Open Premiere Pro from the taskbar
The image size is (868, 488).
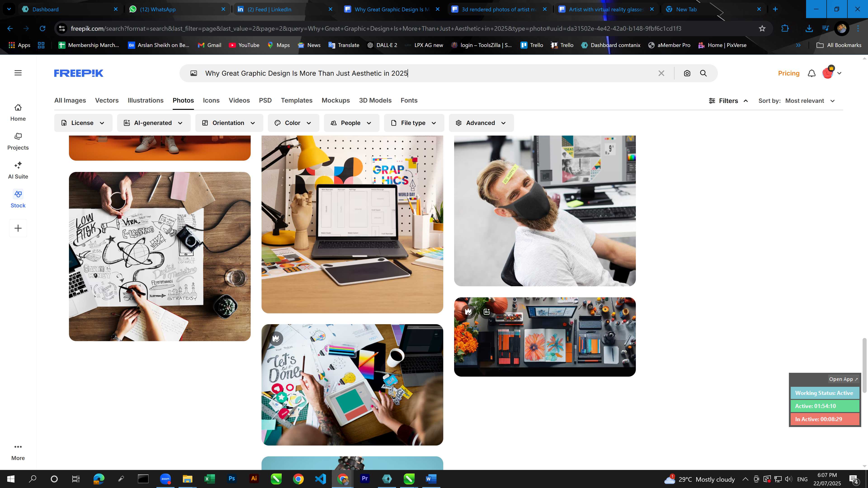365,479
